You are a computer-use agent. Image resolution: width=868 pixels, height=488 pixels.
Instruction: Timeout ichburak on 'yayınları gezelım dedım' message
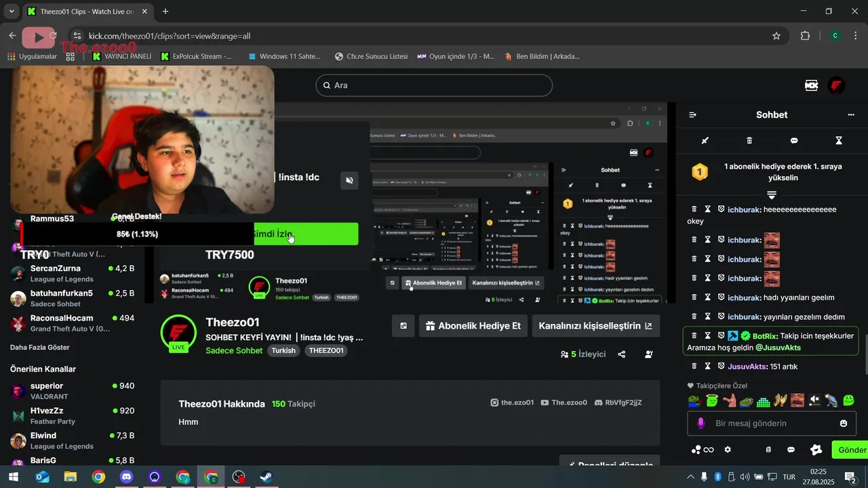pos(707,317)
